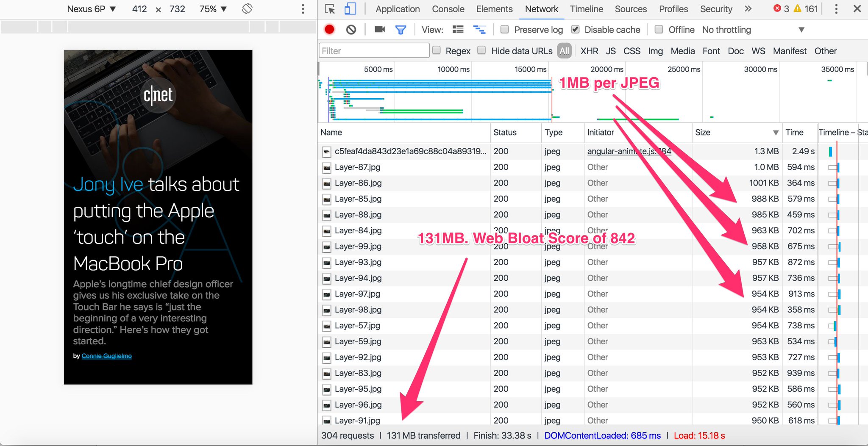Open the angular-animate.js initiator link
This screenshot has height=446, width=868.
click(x=629, y=151)
